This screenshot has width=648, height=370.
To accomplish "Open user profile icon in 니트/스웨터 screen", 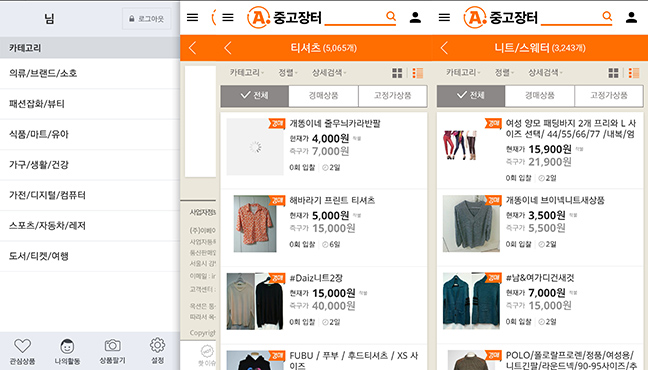I will tap(631, 17).
